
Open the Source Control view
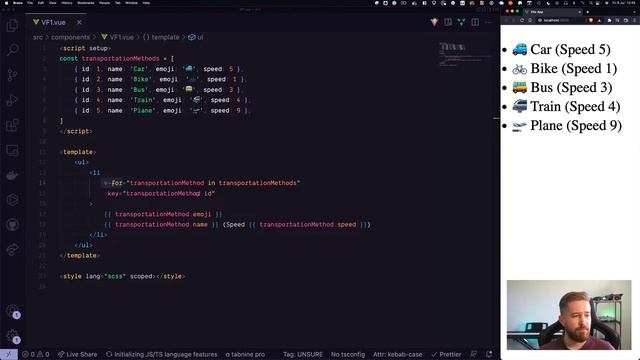pyautogui.click(x=12, y=75)
